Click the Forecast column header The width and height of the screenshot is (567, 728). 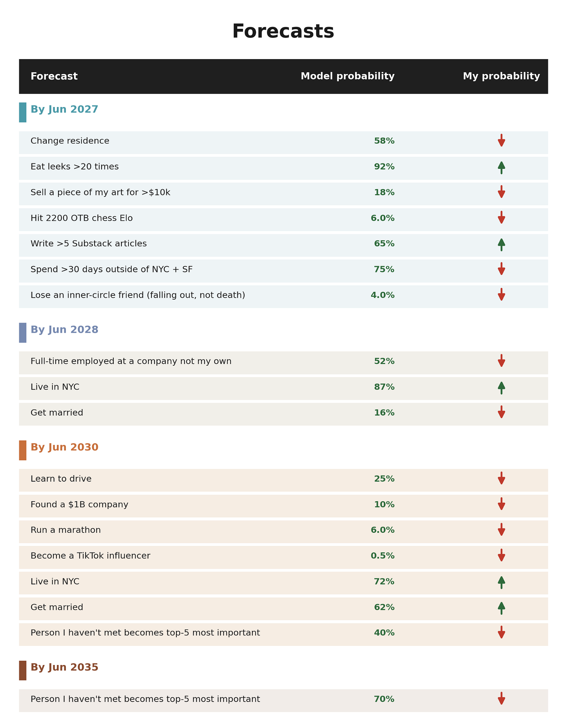click(54, 76)
